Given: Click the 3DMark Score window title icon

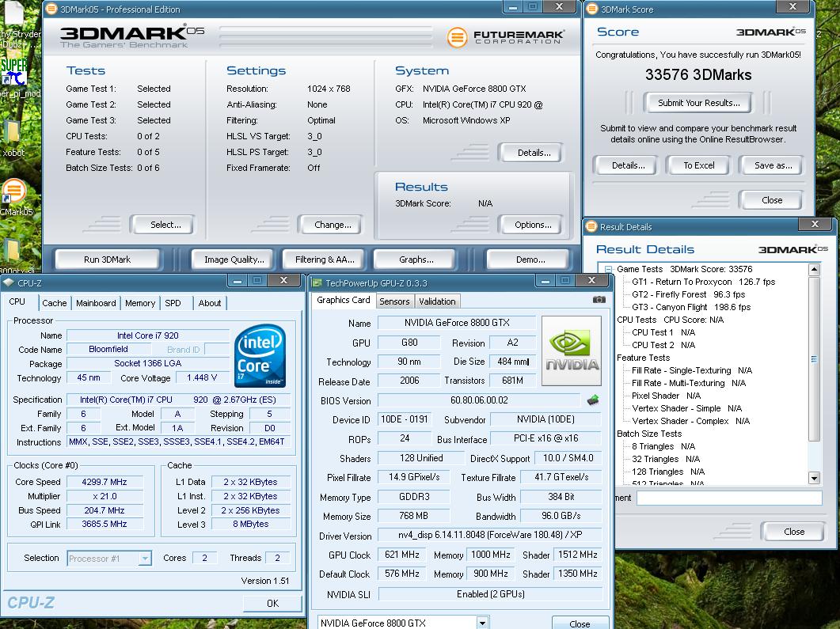Looking at the screenshot, I should pos(592,9).
